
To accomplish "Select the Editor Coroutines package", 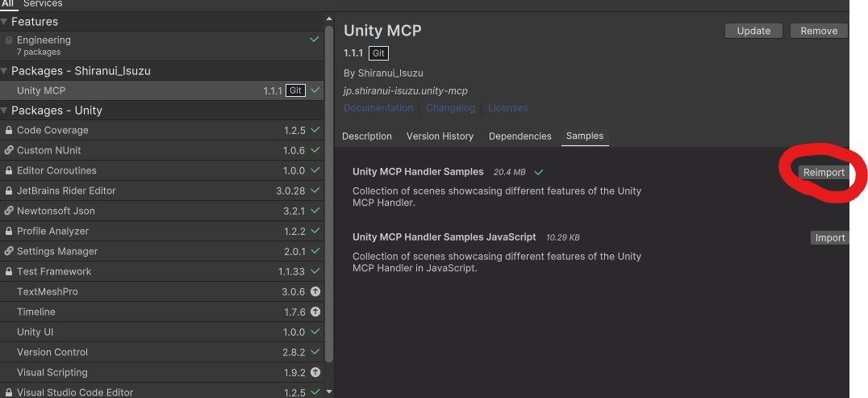I will pos(161,170).
